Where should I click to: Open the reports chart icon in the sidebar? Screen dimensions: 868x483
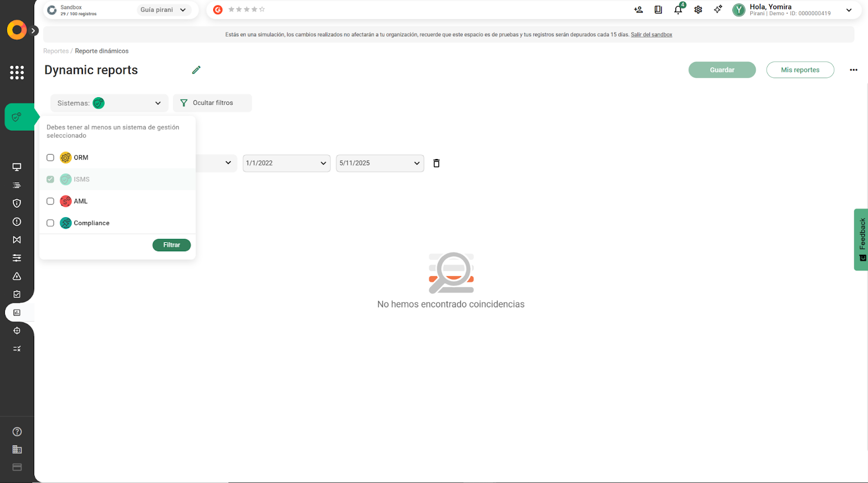tap(17, 313)
